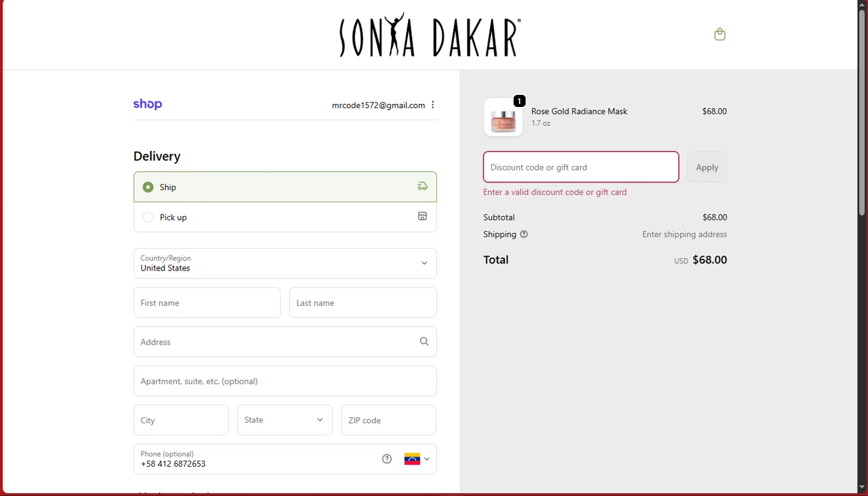Open the phone country flag selector

click(417, 459)
